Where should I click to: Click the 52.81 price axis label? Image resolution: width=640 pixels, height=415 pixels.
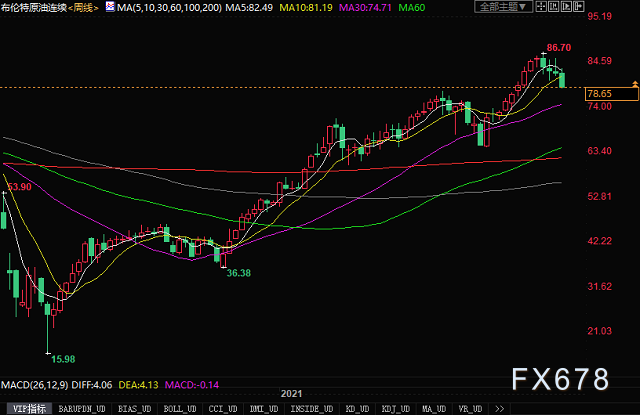tap(600, 196)
